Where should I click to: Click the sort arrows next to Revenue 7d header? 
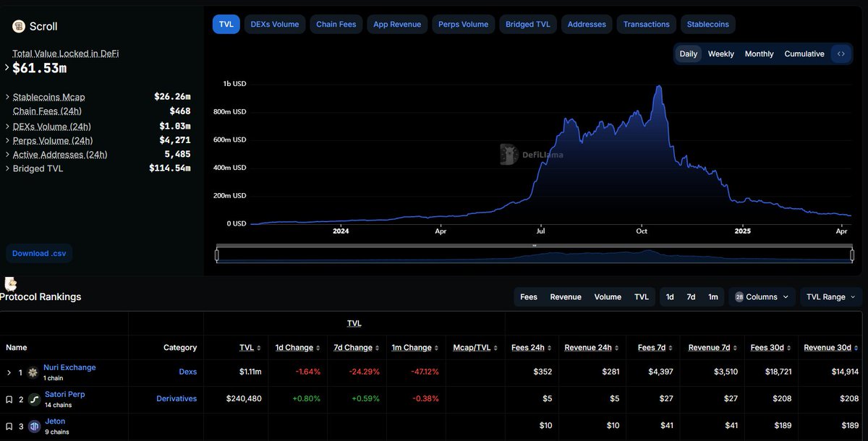coord(736,348)
